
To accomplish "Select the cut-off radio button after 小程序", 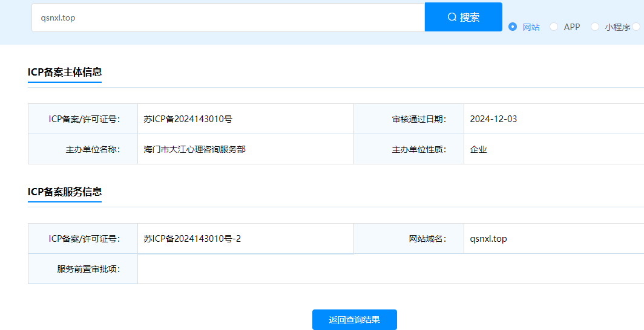I will pyautogui.click(x=636, y=27).
